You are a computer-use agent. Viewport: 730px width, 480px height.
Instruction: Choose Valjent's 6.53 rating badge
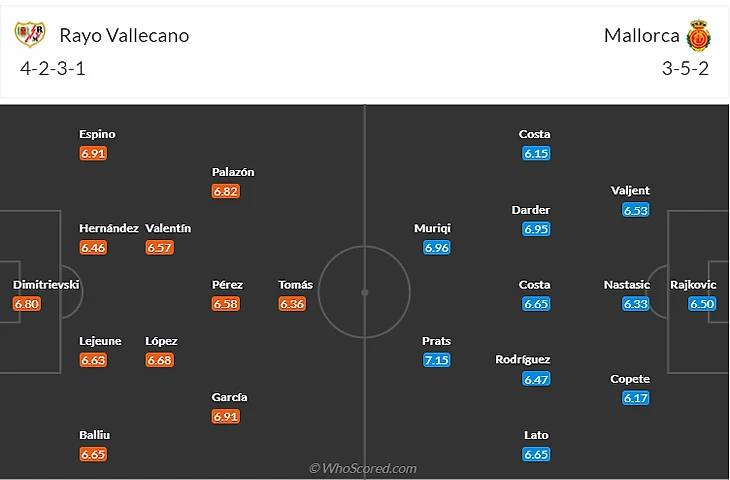click(x=636, y=210)
